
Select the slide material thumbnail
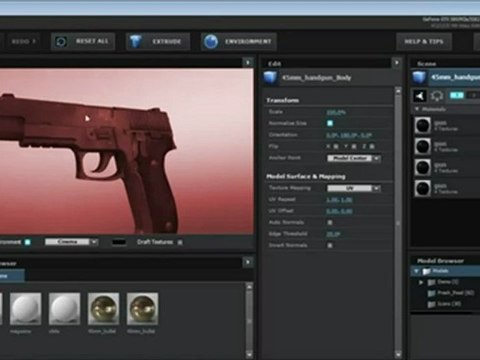coord(64,309)
